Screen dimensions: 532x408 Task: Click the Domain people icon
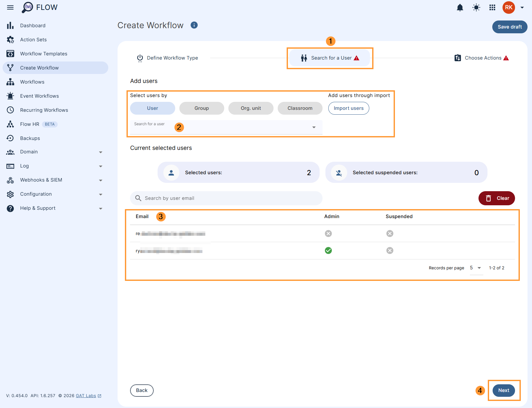point(10,152)
